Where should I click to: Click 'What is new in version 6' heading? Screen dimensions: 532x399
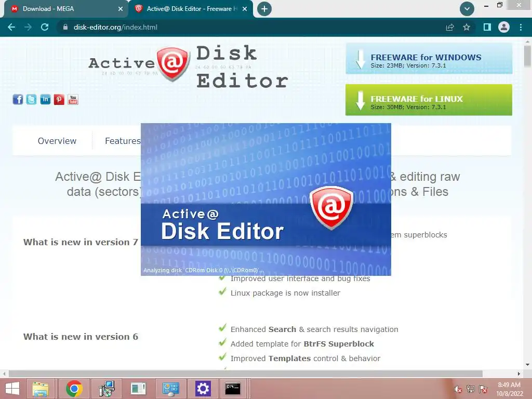pyautogui.click(x=81, y=337)
